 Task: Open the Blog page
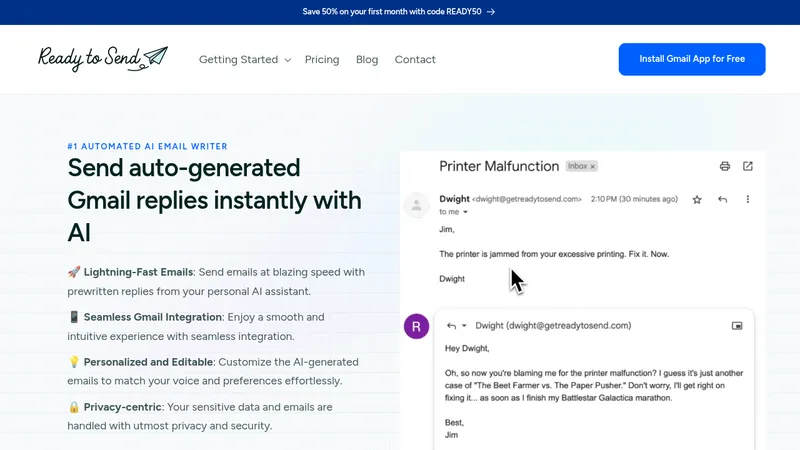point(367,60)
